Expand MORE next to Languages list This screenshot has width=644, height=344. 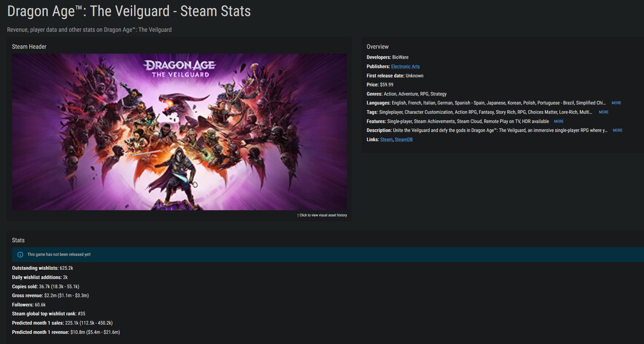pos(616,103)
